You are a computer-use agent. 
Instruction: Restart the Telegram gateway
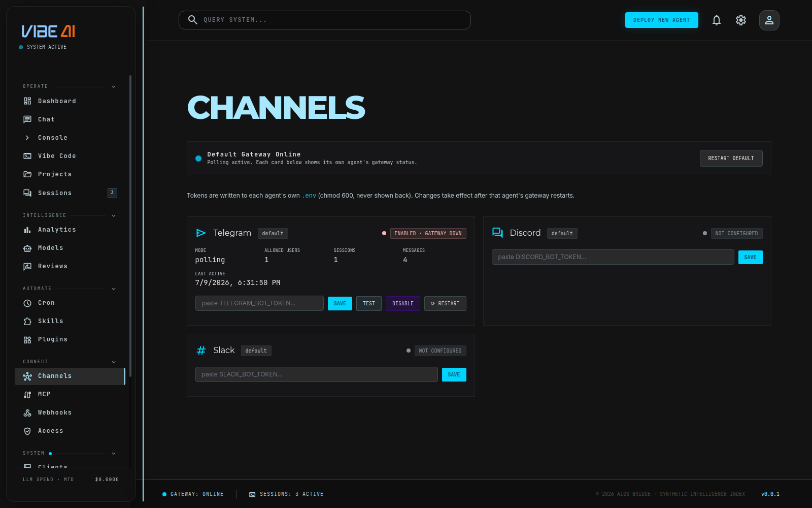tap(445, 303)
